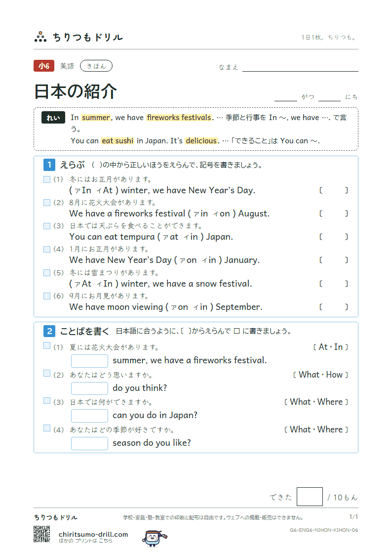Click the ちりつもドリル dots logo icon

click(40, 37)
